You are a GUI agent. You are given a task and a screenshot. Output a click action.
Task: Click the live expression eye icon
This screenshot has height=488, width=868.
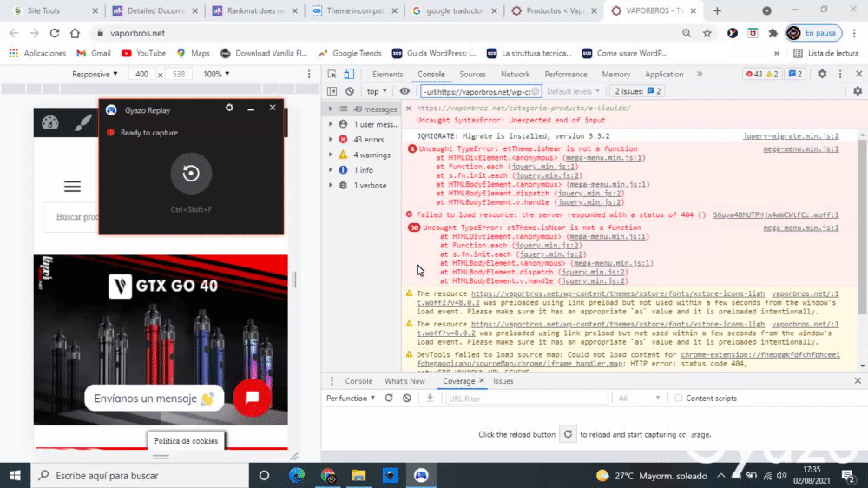(x=404, y=91)
